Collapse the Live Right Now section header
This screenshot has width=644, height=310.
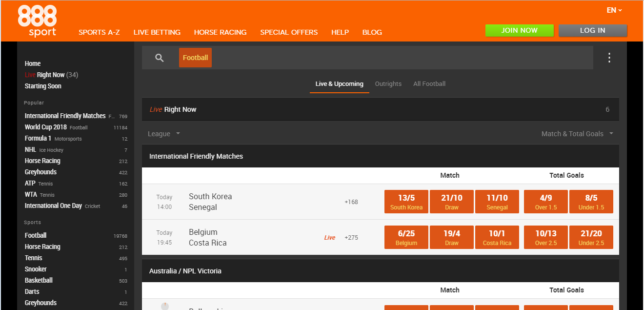380,109
